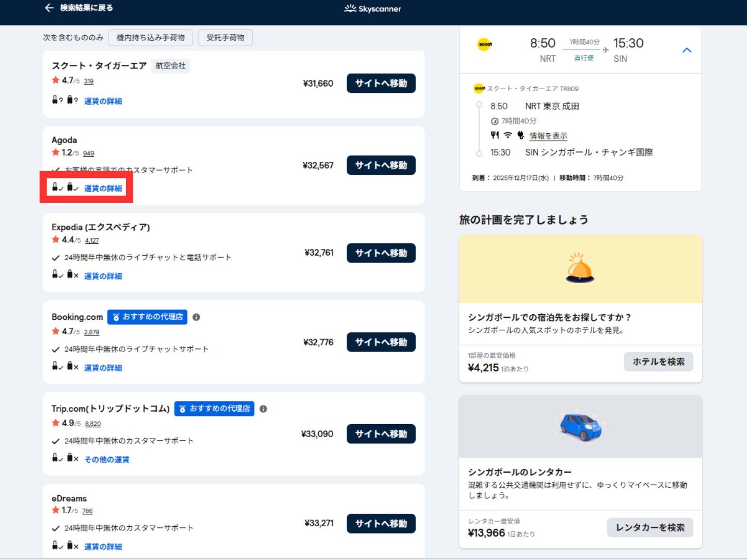Click the back arrow to search results
This screenshot has width=747, height=560.
click(49, 8)
